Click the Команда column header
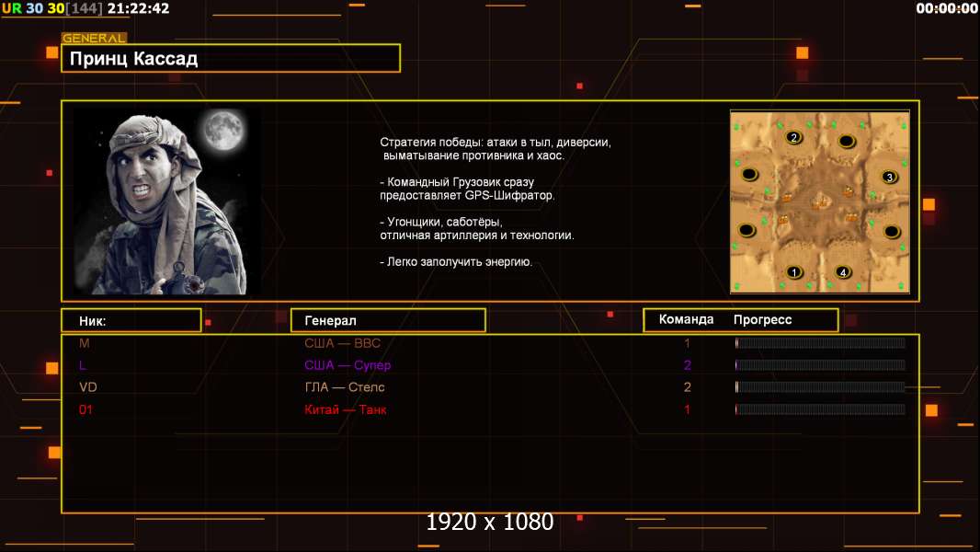This screenshot has width=980, height=552. (x=686, y=319)
